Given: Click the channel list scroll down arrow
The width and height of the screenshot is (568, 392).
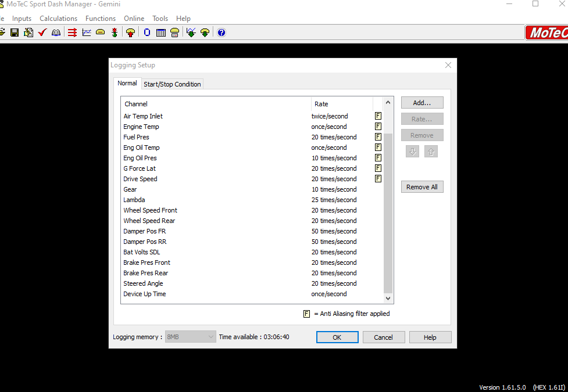Looking at the screenshot, I should click(x=388, y=299).
